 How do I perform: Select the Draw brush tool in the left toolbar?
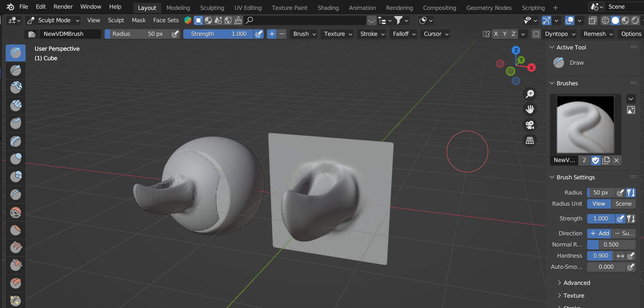(16, 52)
